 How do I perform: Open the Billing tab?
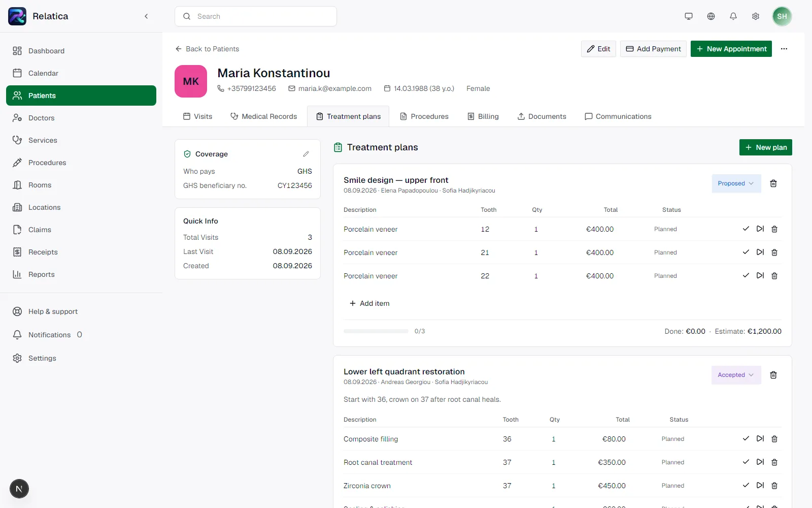pyautogui.click(x=483, y=116)
